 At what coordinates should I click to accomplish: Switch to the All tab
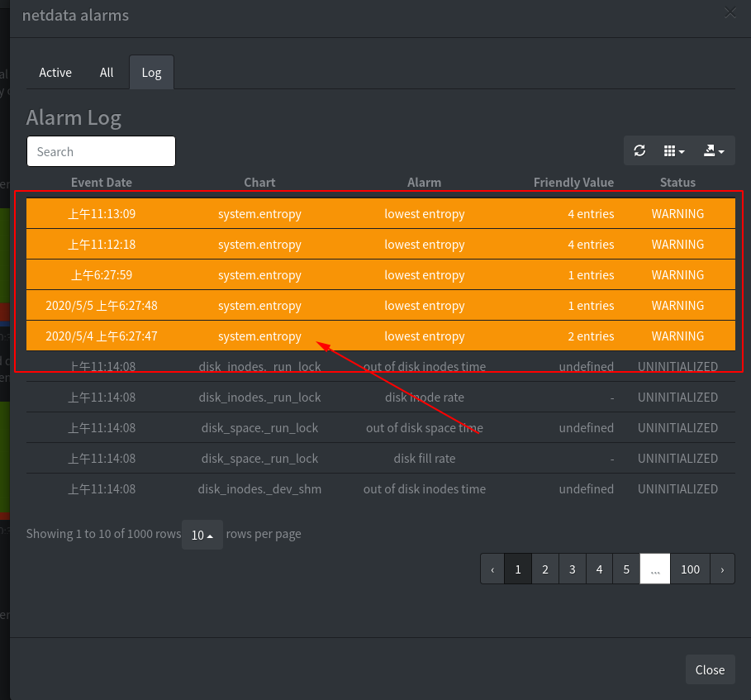tap(107, 73)
